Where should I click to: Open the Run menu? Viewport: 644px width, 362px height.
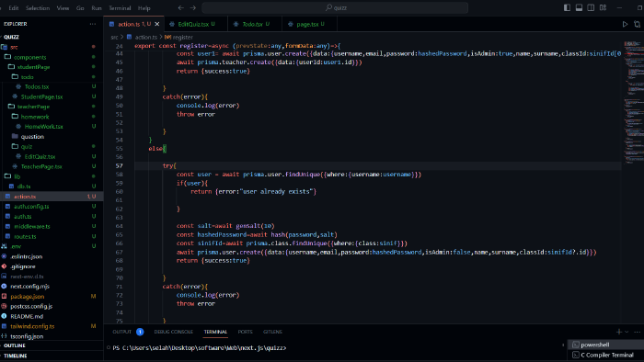(97, 7)
